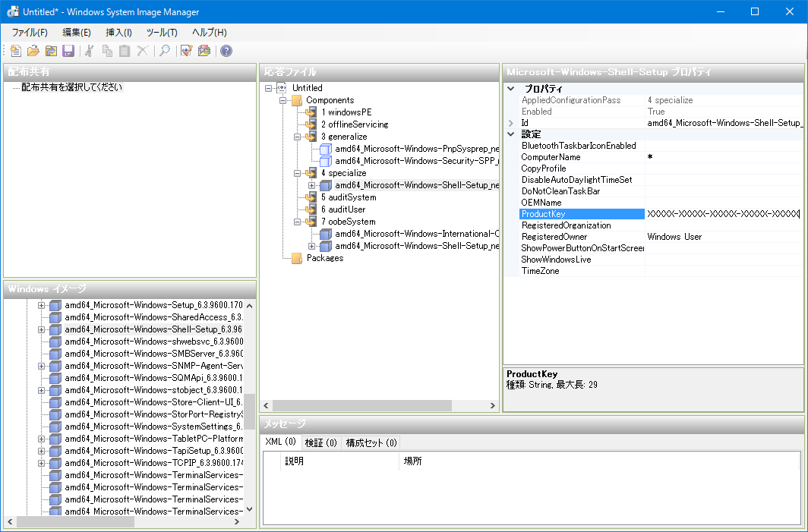Expand Shell-Setup under 7 oobeSystem
The width and height of the screenshot is (808, 532).
312,246
